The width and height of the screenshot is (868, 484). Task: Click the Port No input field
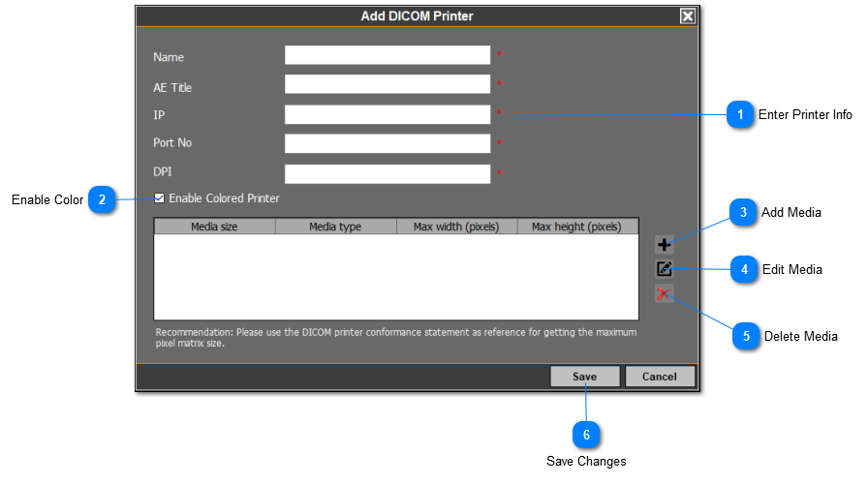[x=387, y=143]
